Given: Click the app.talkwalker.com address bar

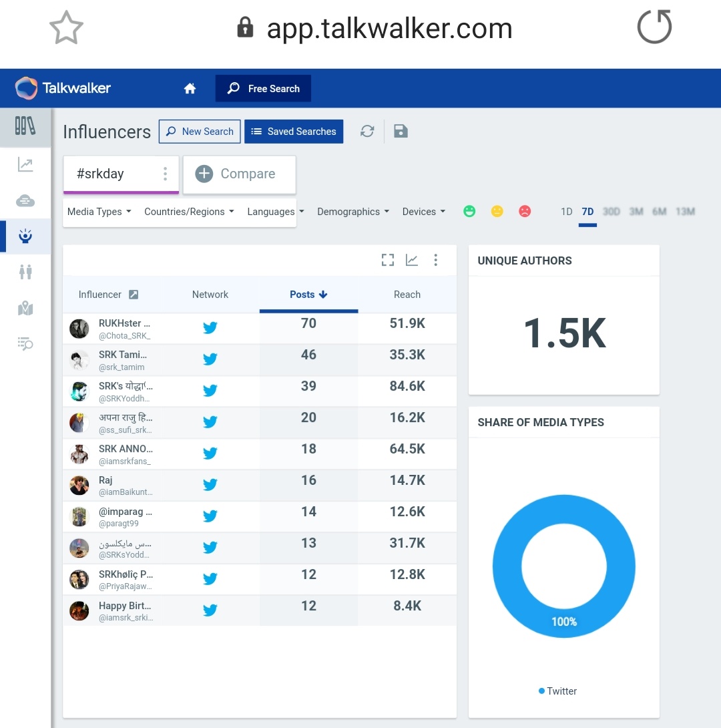Looking at the screenshot, I should pos(389,28).
